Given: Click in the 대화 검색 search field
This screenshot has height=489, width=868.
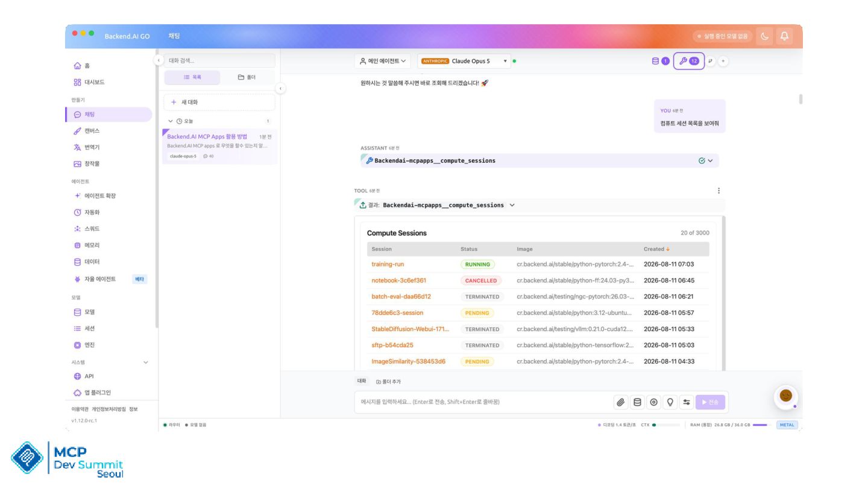Looking at the screenshot, I should 219,60.
